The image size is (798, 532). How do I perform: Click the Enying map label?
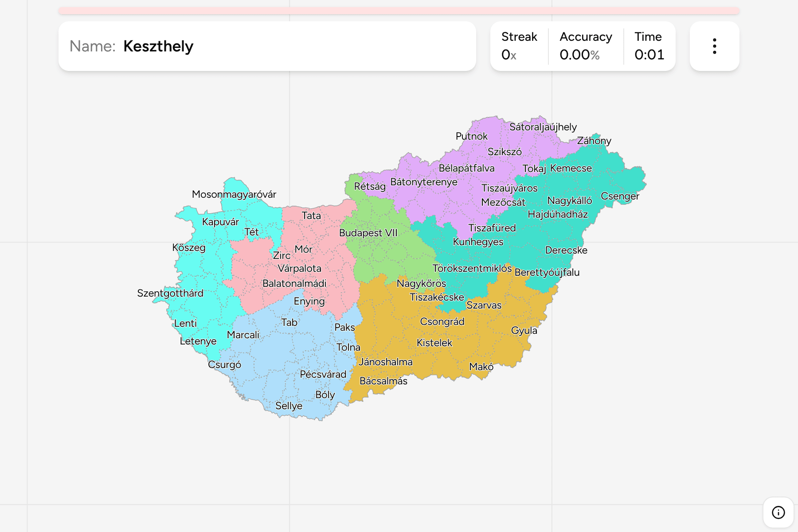coord(309,301)
